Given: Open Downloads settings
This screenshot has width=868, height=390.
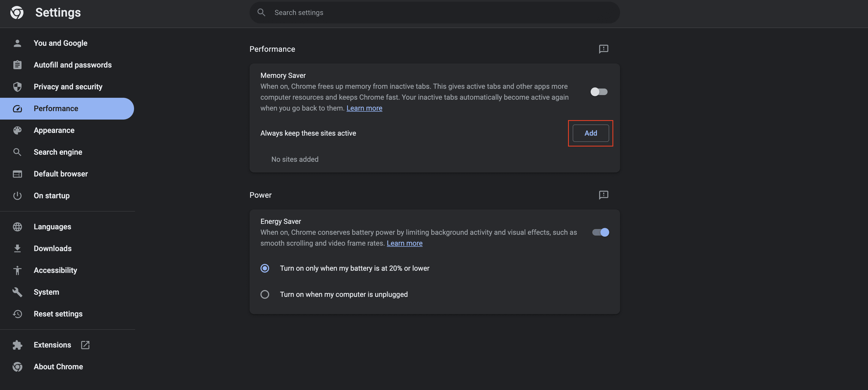Looking at the screenshot, I should click(67, 249).
